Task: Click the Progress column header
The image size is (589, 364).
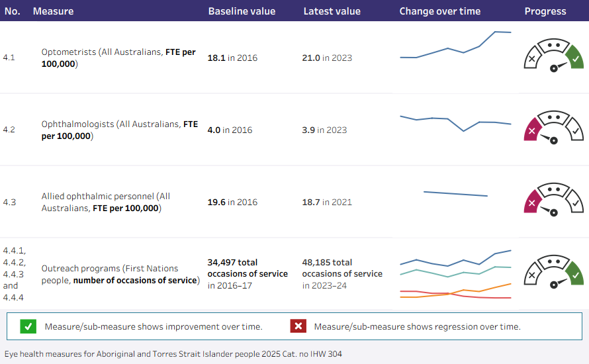Action: [x=545, y=11]
